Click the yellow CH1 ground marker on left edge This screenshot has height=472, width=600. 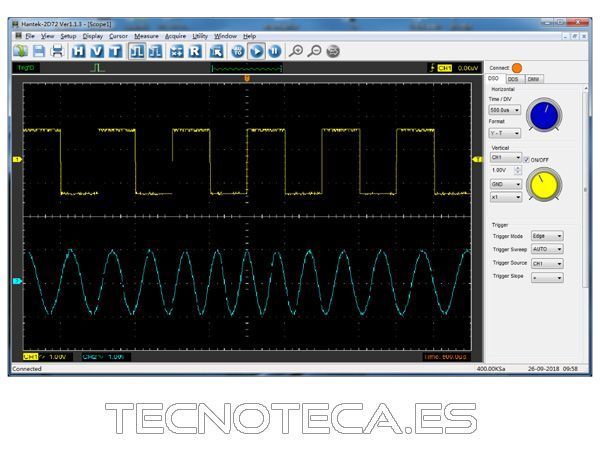(x=17, y=159)
